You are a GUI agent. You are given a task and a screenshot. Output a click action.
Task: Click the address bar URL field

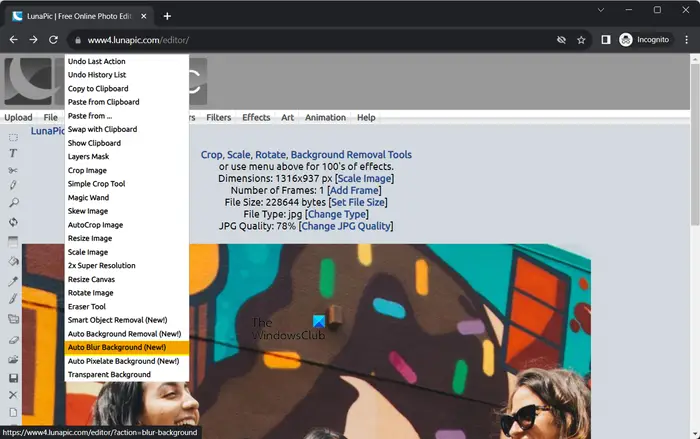(x=312, y=40)
